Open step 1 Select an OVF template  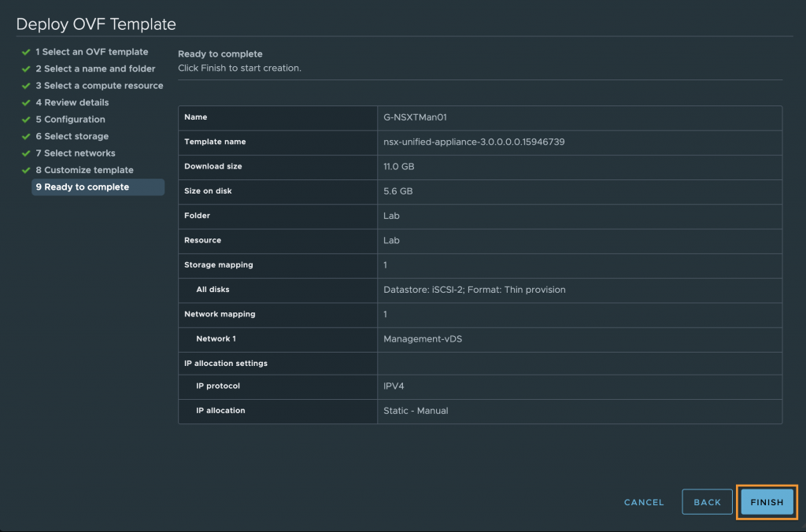point(92,52)
